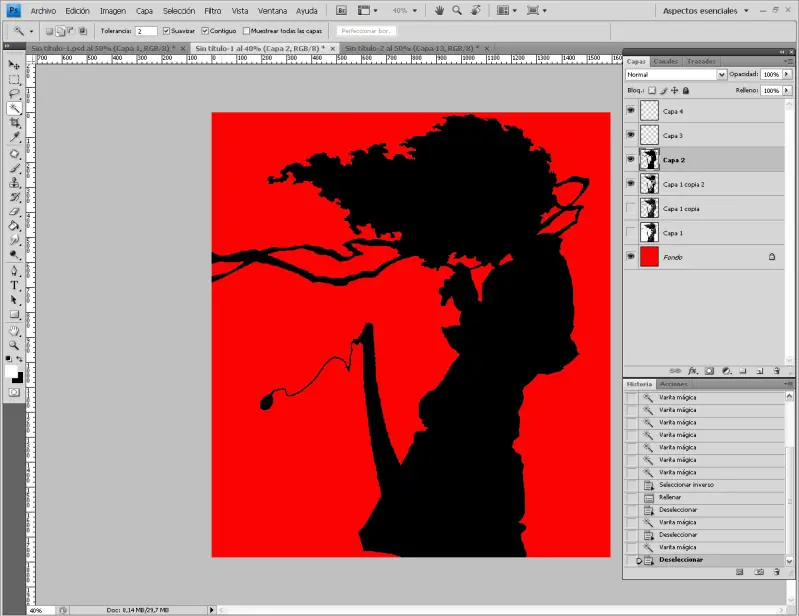Select the Brush tool
The height and width of the screenshot is (616, 799).
[x=14, y=169]
